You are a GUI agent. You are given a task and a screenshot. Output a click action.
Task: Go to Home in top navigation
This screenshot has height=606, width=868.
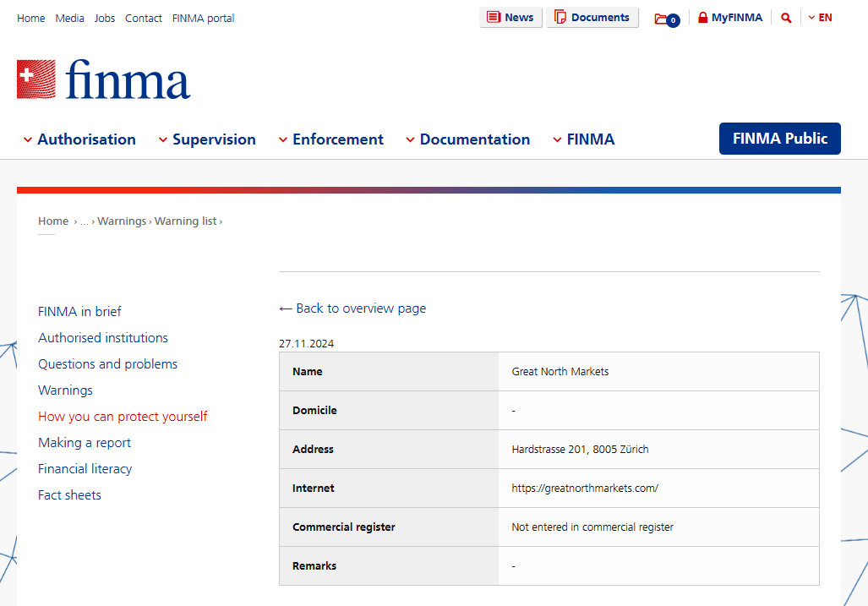coord(31,19)
